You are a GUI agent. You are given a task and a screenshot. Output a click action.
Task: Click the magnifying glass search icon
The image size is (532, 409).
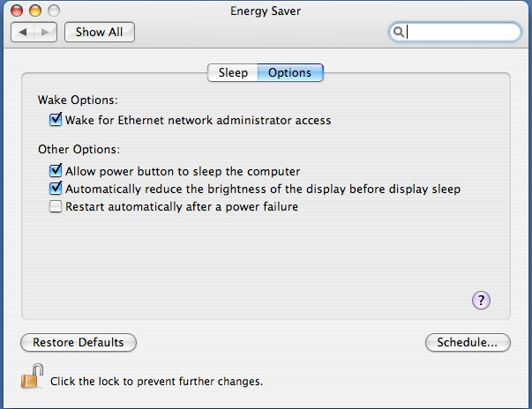tap(399, 32)
